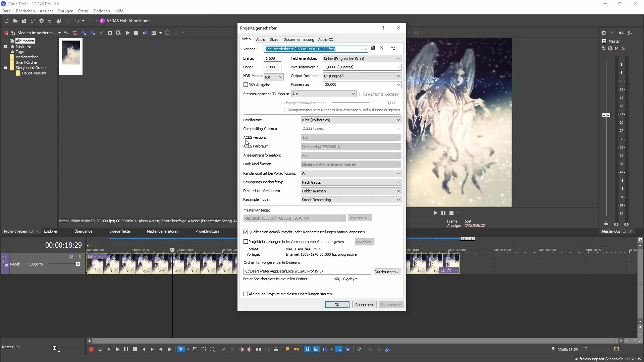Open the Zusammenfassung tab
This screenshot has height=362, width=644.
coord(299,40)
